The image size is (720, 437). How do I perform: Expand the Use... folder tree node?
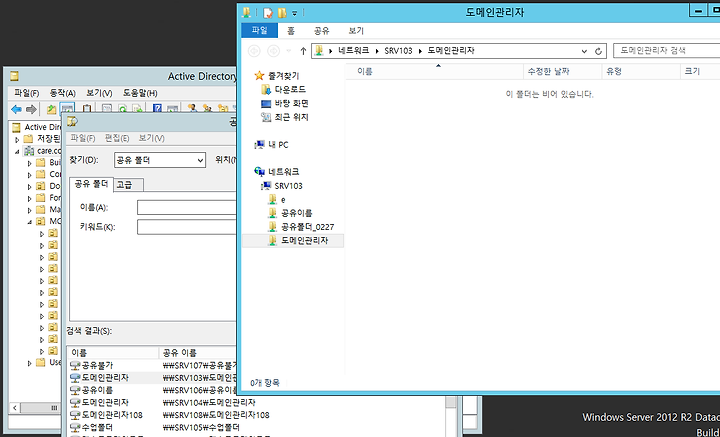click(29, 363)
